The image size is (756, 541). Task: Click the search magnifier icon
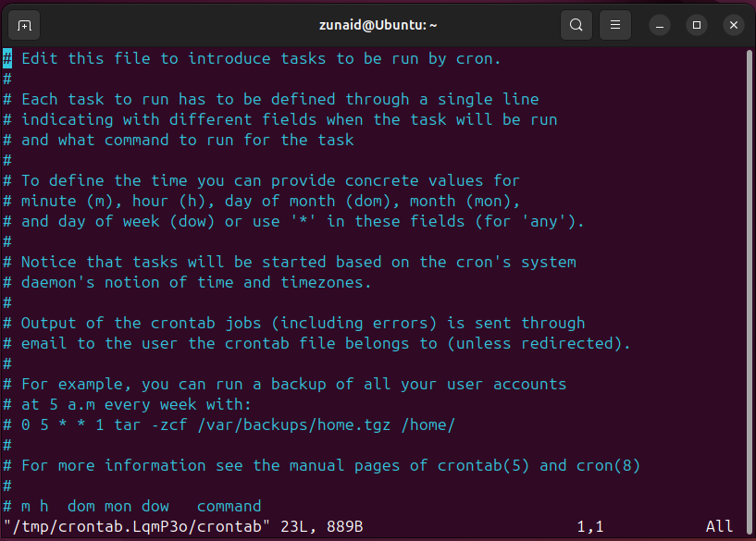[x=576, y=25]
